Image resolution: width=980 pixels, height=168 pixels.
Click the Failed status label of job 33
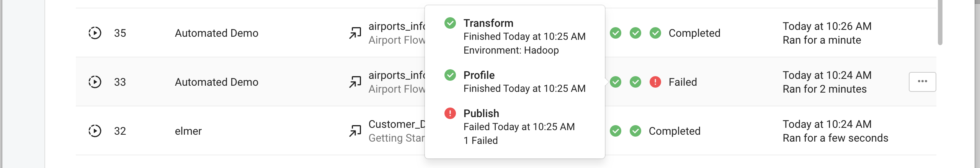(x=683, y=82)
